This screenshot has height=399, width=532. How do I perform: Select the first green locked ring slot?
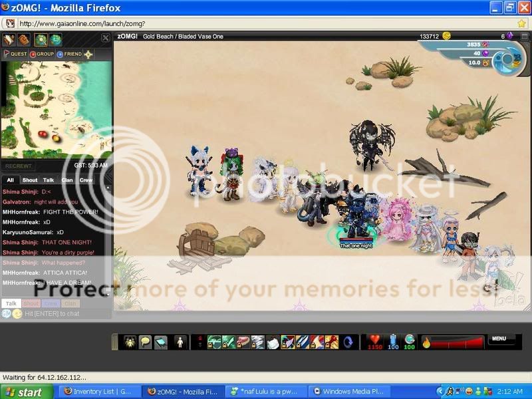(214, 342)
